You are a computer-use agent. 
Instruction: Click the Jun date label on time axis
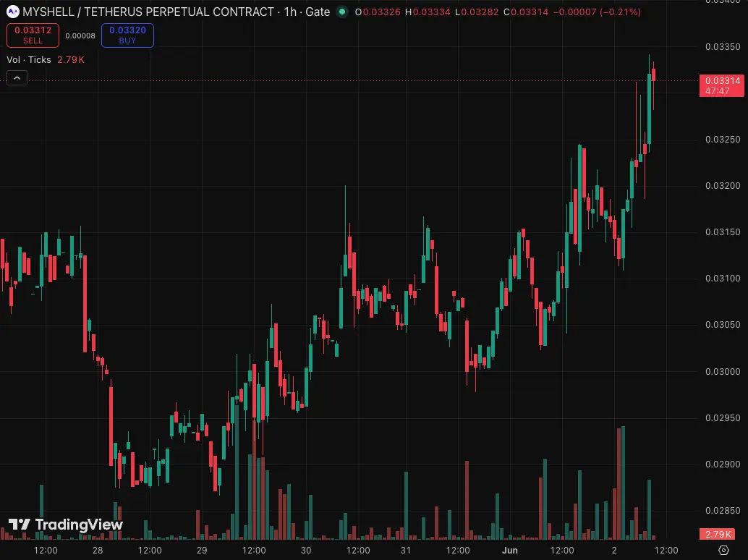(510, 551)
